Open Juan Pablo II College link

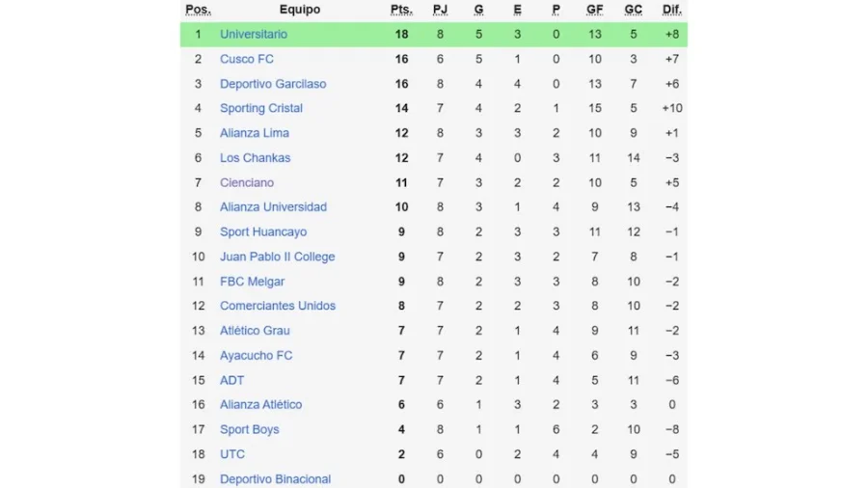coord(278,257)
